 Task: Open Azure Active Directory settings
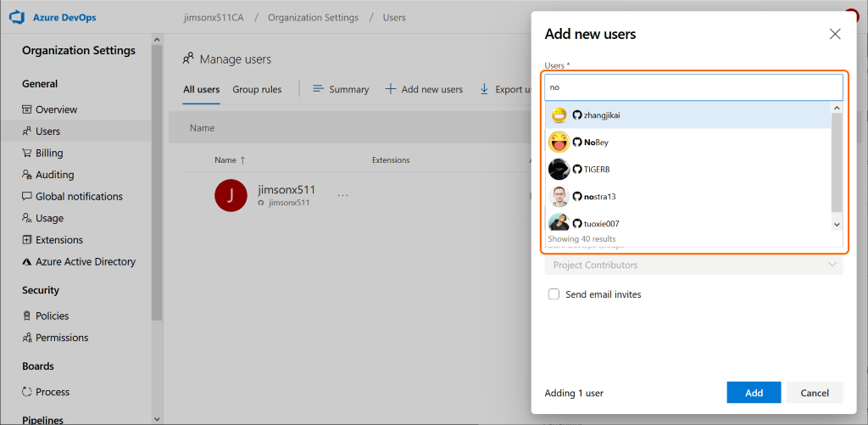[x=79, y=261]
